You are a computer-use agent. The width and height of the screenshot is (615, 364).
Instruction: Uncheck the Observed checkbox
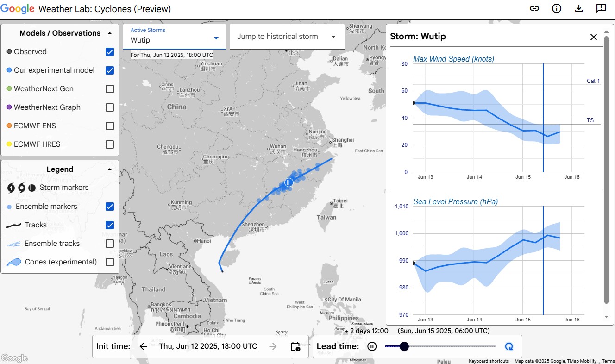(110, 52)
